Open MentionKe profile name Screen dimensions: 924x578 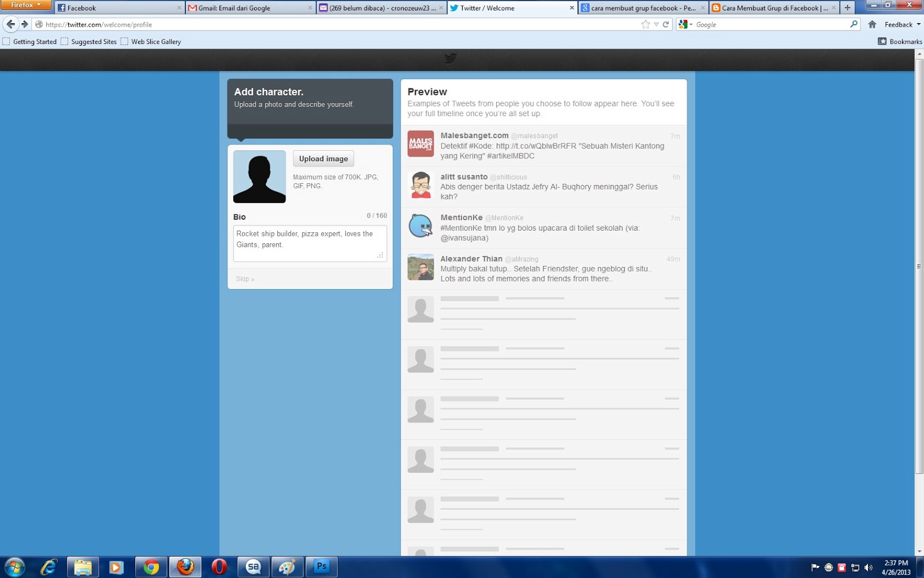[461, 217]
